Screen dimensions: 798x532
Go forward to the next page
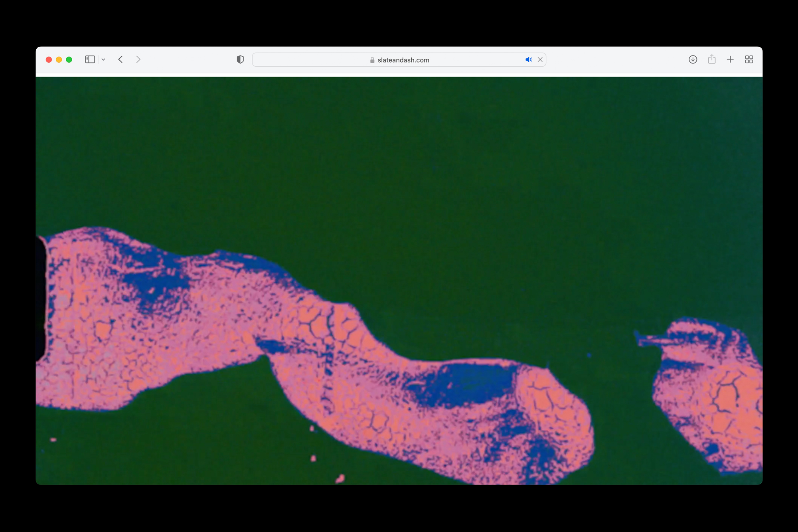point(138,59)
